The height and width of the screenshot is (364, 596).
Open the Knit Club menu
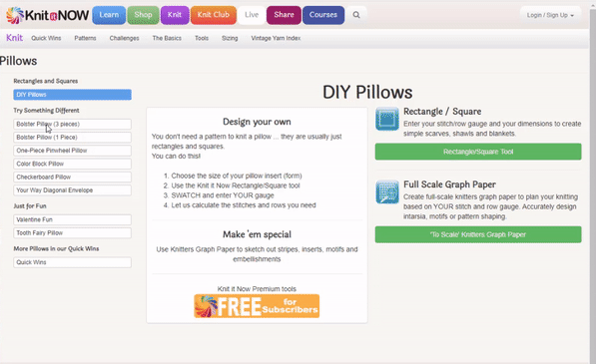click(x=214, y=15)
